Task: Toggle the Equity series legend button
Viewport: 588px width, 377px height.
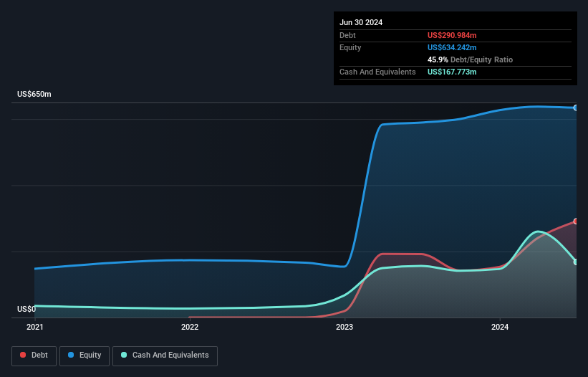Action: pyautogui.click(x=85, y=355)
